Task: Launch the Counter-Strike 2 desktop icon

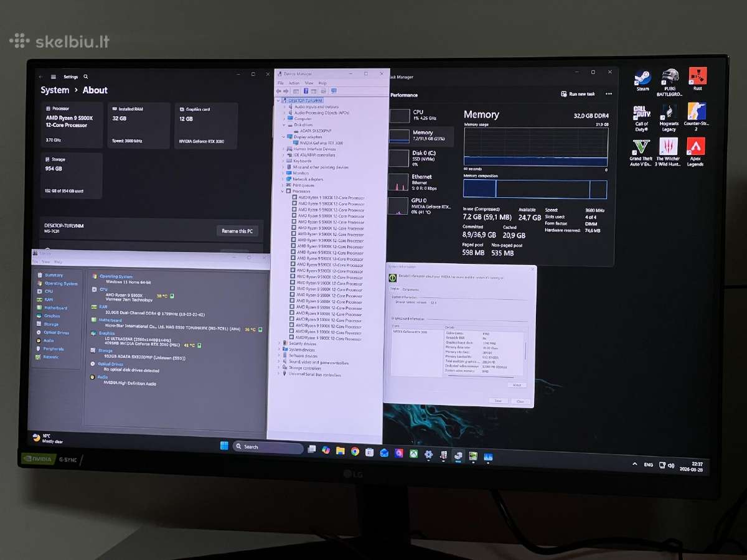Action: 697,117
